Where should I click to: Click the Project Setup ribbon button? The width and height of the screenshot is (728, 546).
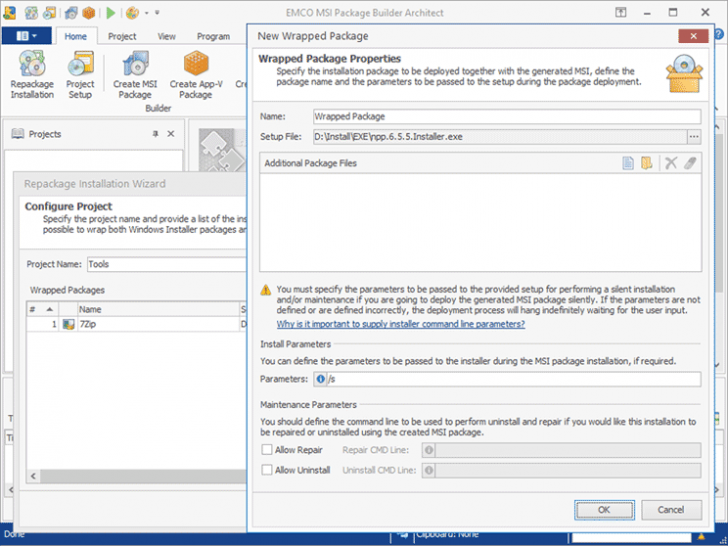80,75
